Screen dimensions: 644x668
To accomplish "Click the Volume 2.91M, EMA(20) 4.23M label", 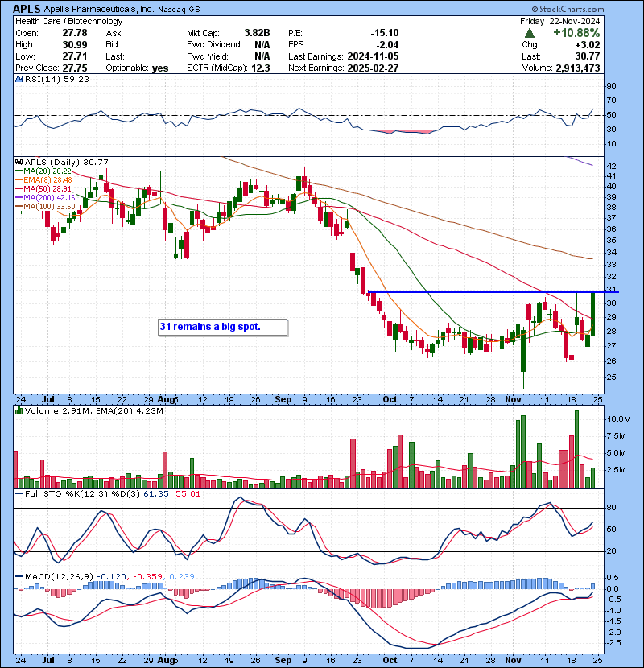I will (93, 411).
